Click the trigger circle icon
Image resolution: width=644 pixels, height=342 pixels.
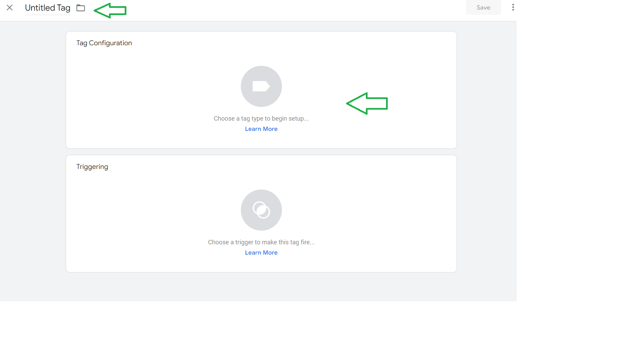click(261, 210)
